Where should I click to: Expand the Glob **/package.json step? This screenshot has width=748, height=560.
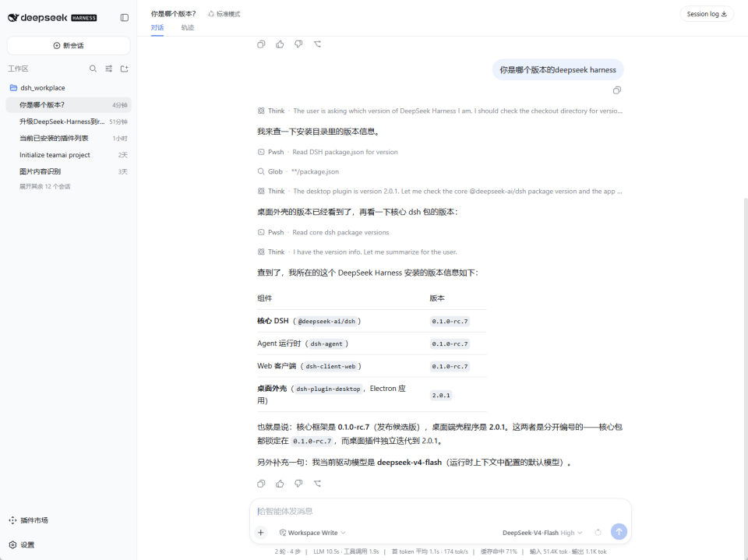(298, 171)
